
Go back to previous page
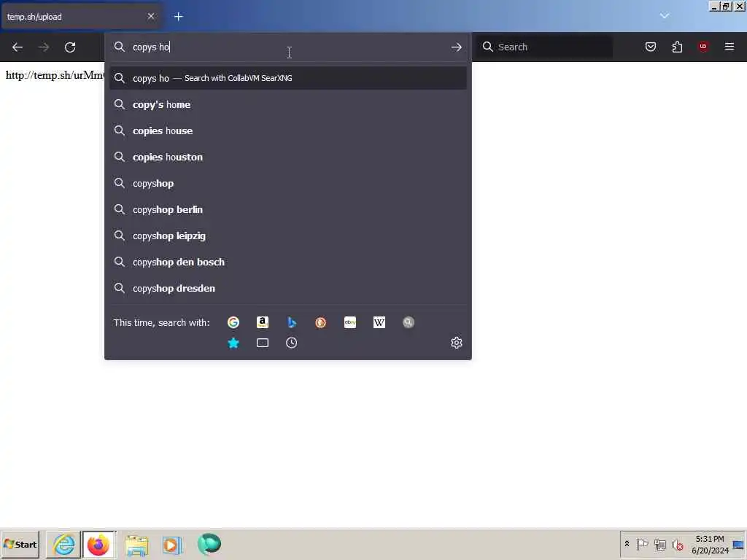point(18,47)
